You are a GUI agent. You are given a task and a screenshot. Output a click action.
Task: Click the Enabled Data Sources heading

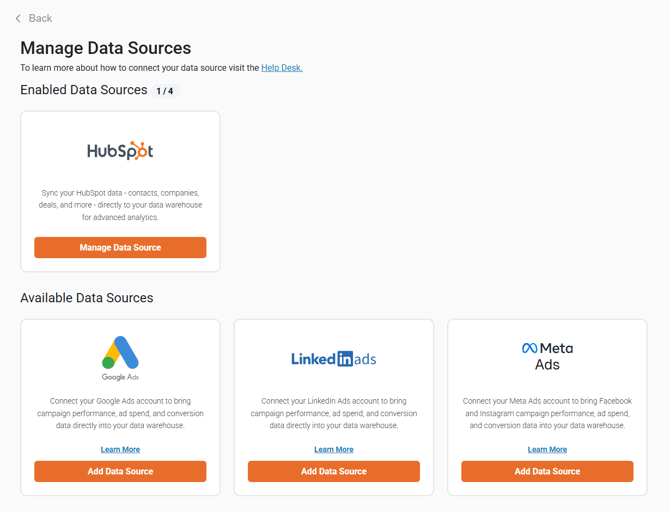pos(84,90)
